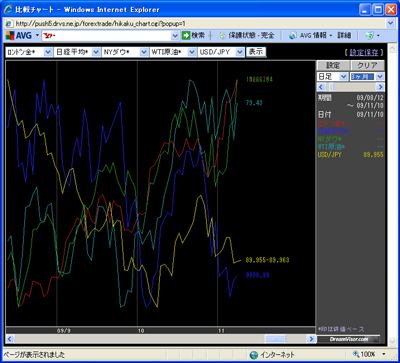
Task: Click the rightmost AVG toolbar icon
Action: (369, 35)
